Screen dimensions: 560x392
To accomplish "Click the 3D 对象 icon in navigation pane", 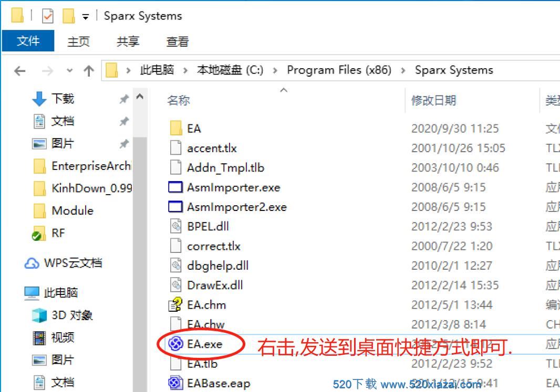I will coord(39,315).
